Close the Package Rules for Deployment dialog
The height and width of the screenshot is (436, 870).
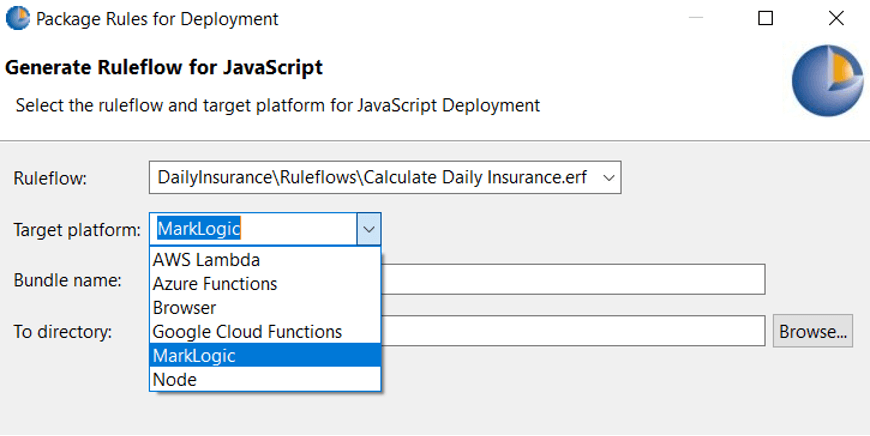(x=836, y=19)
